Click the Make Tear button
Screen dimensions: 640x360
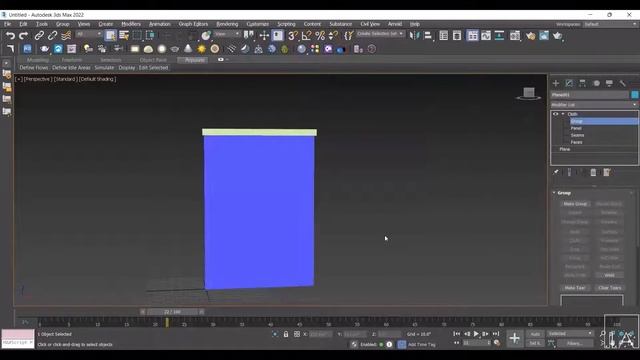point(575,288)
